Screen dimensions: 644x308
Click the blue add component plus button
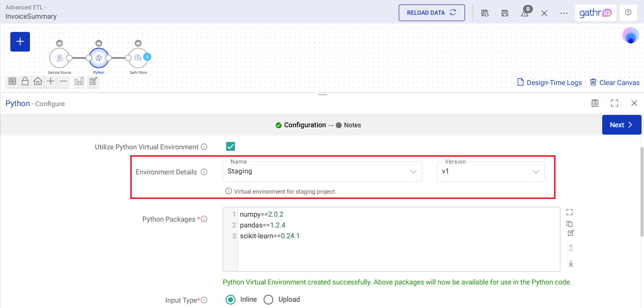(x=20, y=42)
